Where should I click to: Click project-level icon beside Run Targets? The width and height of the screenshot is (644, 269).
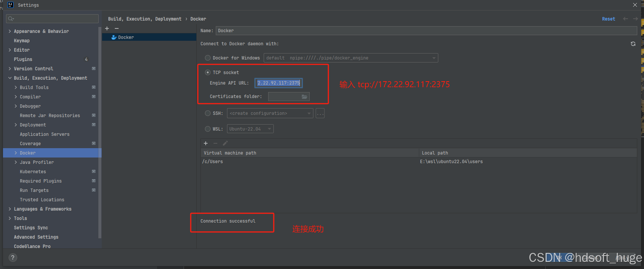click(93, 190)
